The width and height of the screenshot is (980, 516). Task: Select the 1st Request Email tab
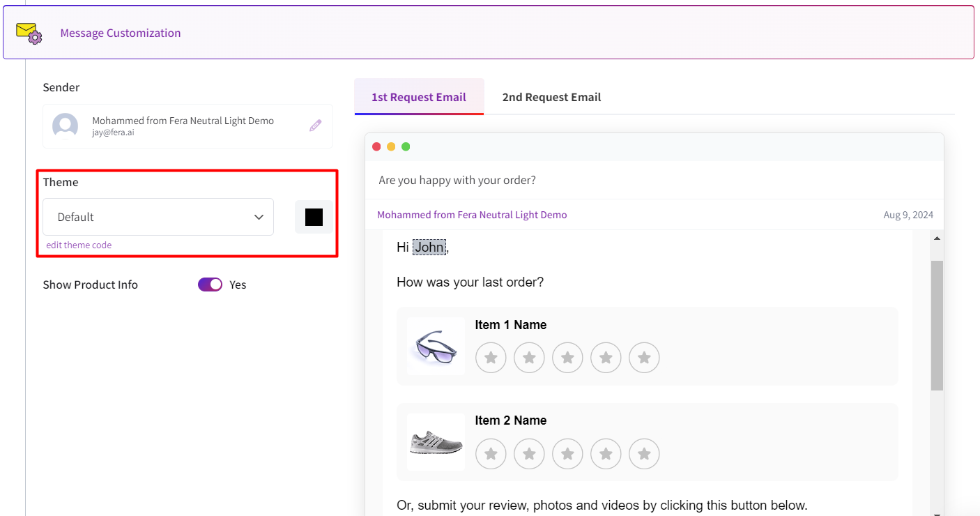pos(418,97)
